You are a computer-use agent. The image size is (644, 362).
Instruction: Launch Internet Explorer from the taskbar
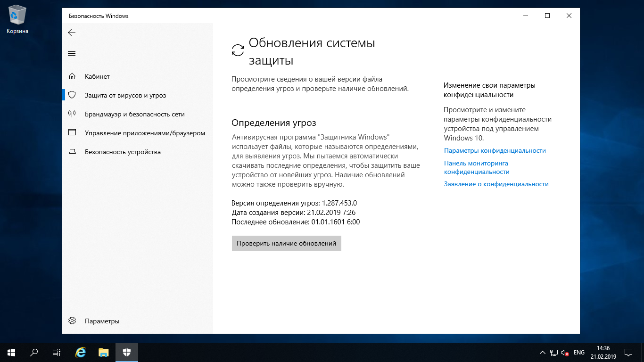tap(81, 352)
